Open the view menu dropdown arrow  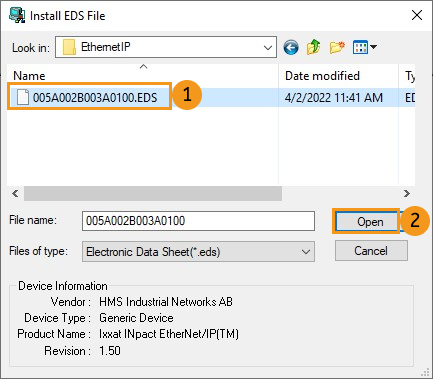tap(374, 47)
